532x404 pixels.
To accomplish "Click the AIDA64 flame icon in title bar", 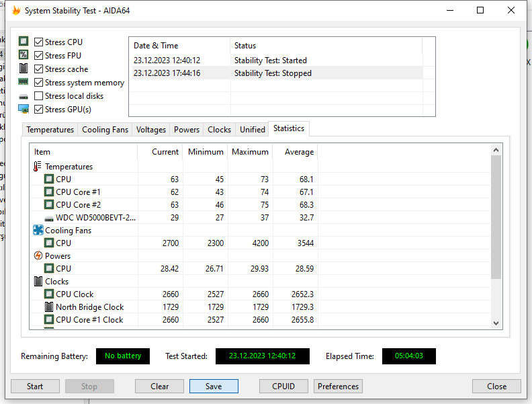I will pos(16,11).
